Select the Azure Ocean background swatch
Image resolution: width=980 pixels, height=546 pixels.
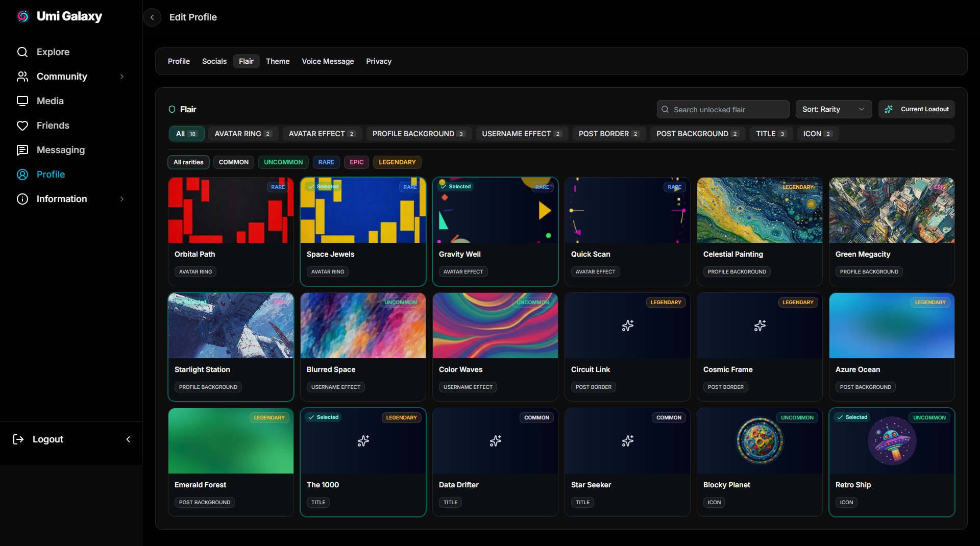pos(892,326)
